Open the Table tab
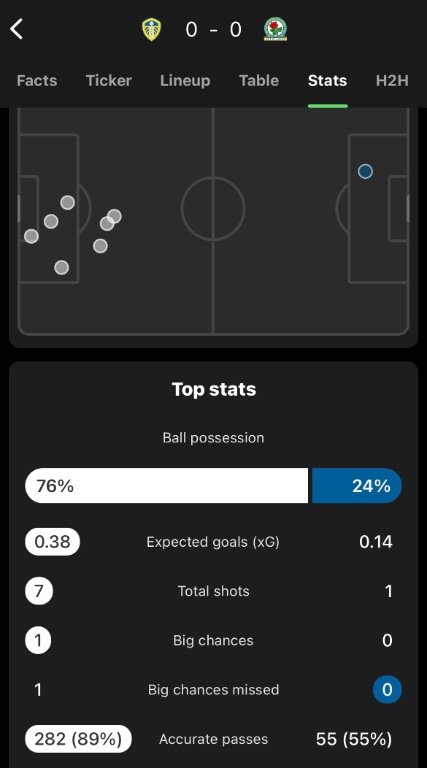This screenshot has width=427, height=768. (x=259, y=80)
